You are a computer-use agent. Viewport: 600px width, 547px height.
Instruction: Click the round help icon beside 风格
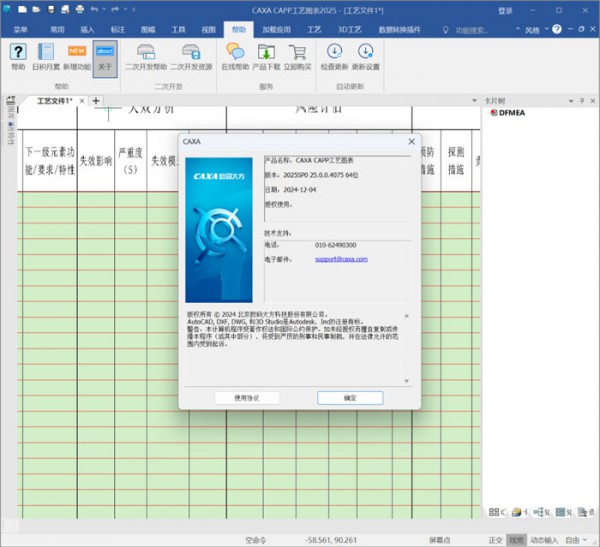(557, 29)
